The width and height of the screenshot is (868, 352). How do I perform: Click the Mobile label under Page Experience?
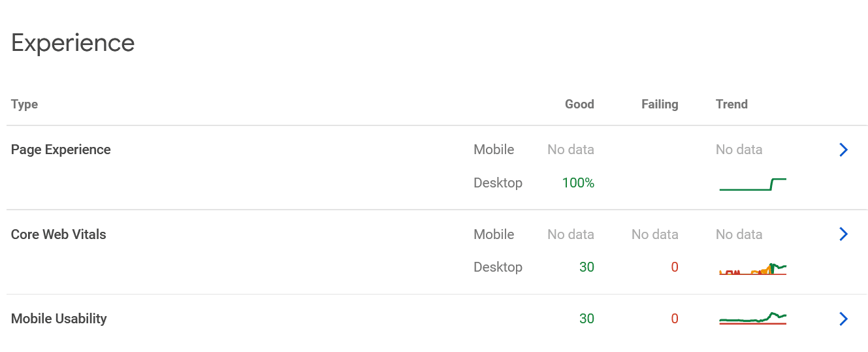tap(494, 150)
